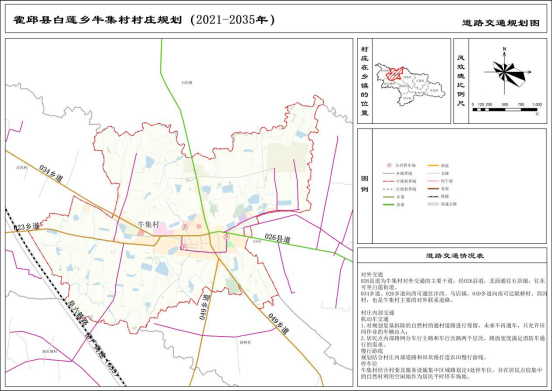
Task: Click the gray expressway legend swatch
Action: tap(433, 204)
